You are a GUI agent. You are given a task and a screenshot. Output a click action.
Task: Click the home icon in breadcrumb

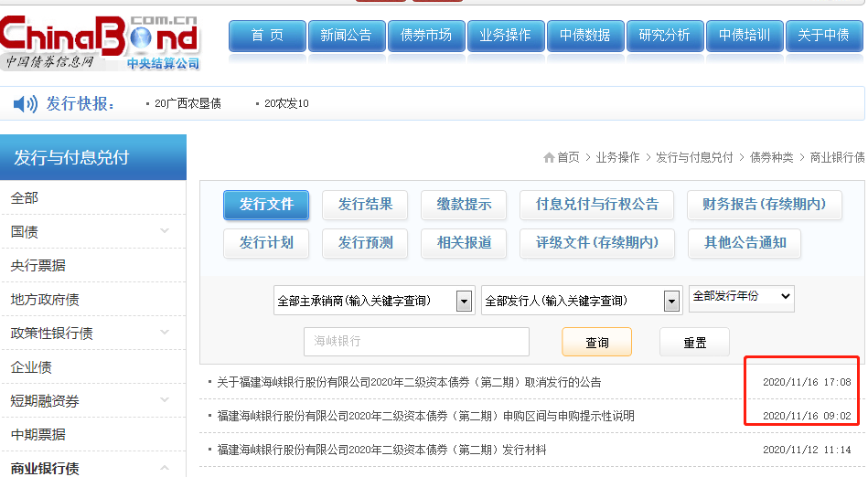(549, 157)
